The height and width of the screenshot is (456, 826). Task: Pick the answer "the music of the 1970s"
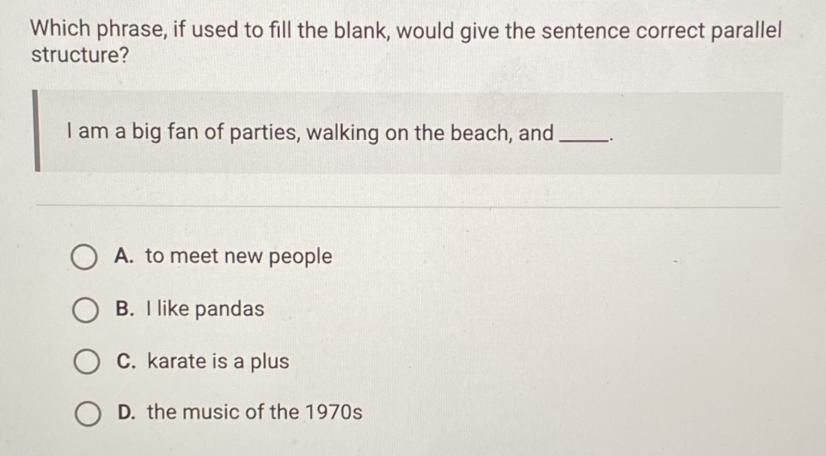click(254, 412)
